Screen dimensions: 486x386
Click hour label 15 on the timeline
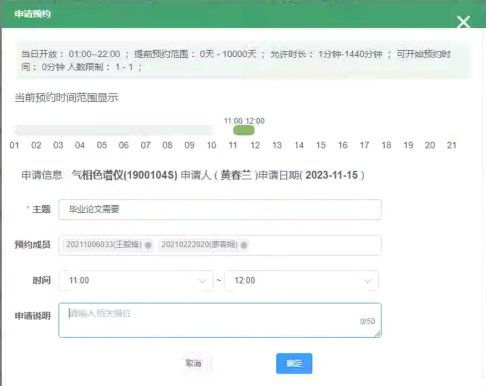click(321, 145)
